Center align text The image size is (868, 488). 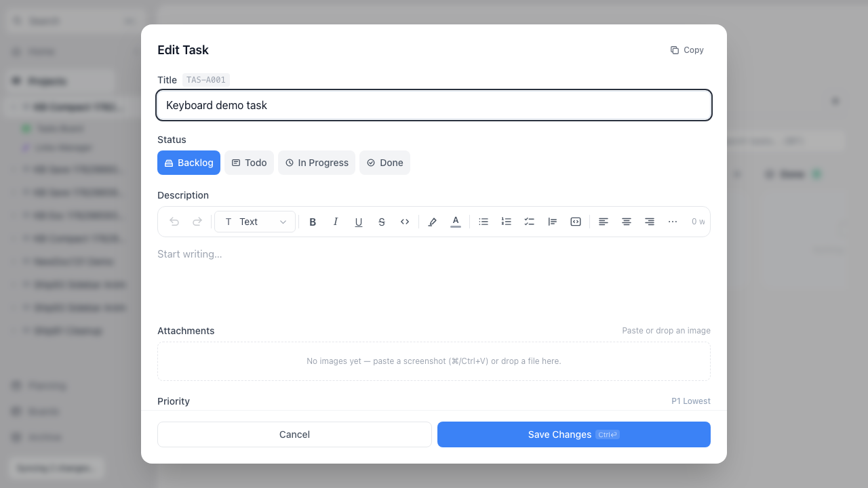point(627,222)
